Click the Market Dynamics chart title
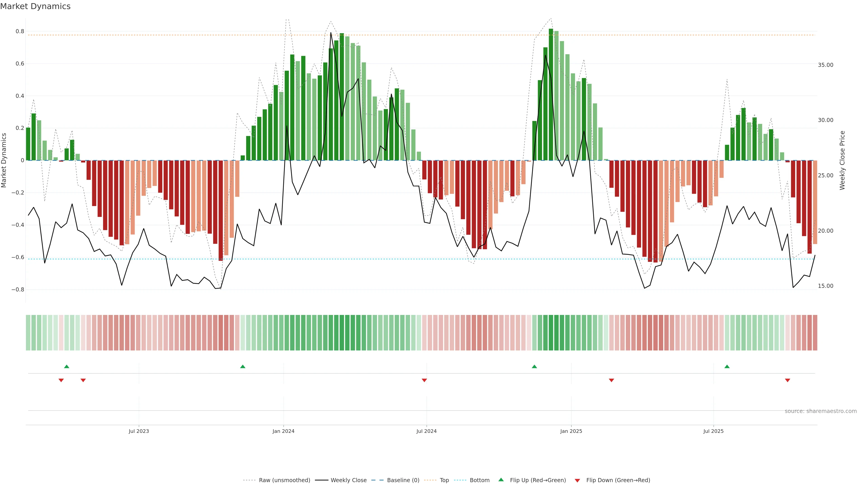 coord(35,6)
